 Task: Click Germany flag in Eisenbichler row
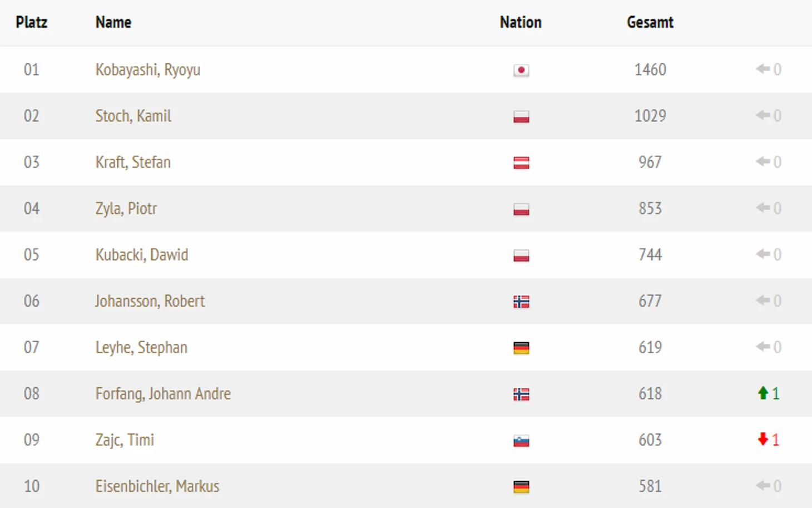(x=521, y=487)
